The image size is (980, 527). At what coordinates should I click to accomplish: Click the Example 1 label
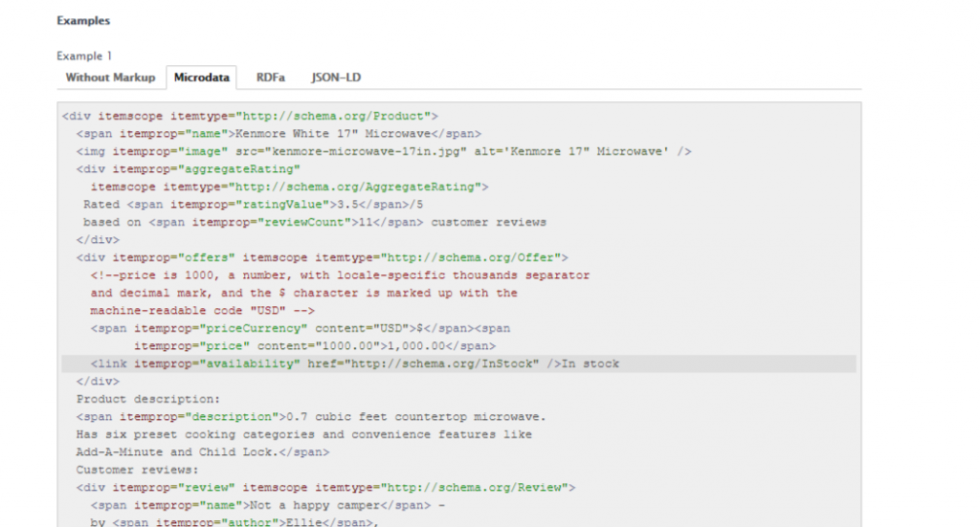tap(84, 56)
